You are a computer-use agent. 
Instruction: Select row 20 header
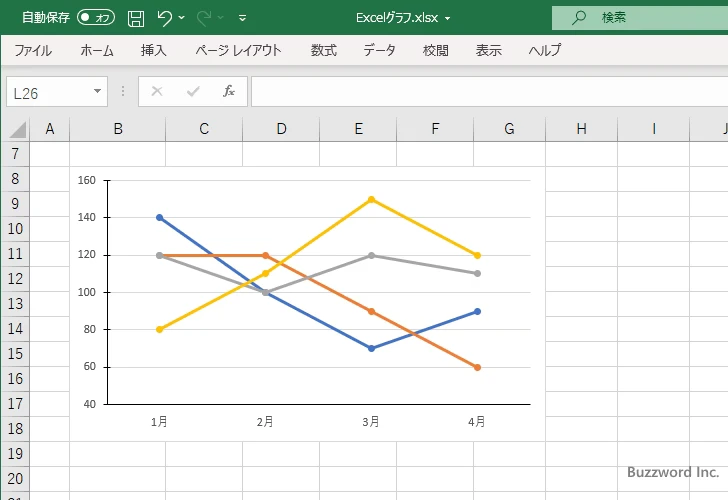click(x=15, y=479)
